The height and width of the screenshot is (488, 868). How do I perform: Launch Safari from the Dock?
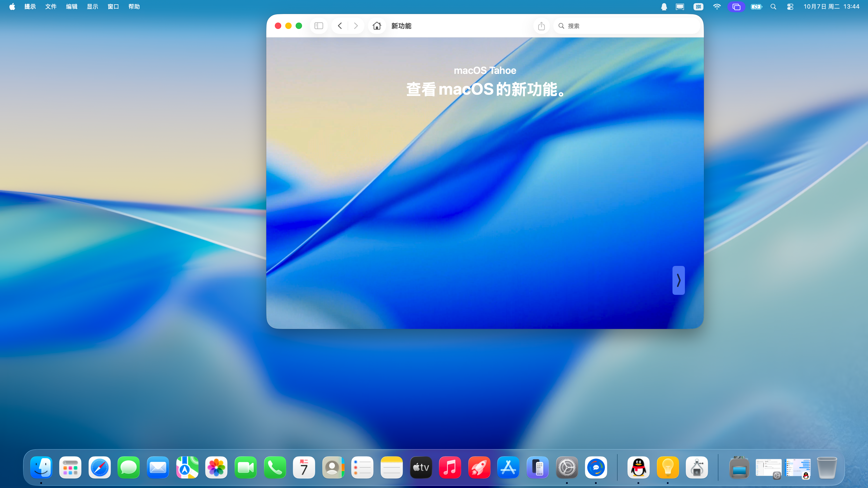pos(99,467)
